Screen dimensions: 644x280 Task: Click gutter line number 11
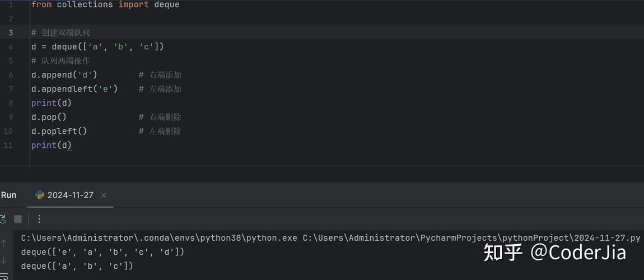pos(8,146)
